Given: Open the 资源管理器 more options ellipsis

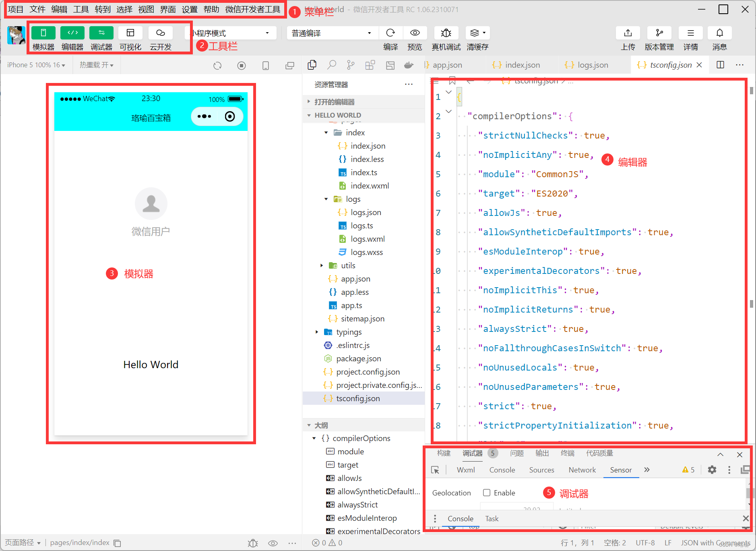Looking at the screenshot, I should (409, 84).
